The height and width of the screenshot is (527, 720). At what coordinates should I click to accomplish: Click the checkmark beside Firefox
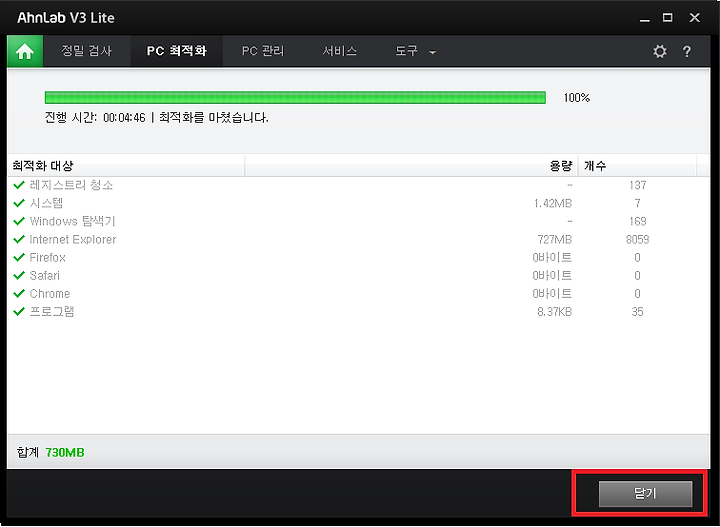click(19, 257)
